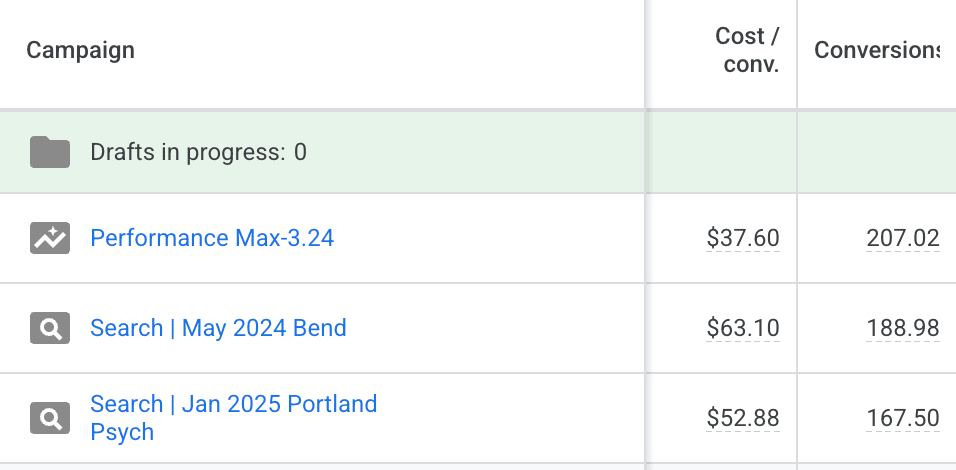
Task: Click the $52.88 cost per conversion value
Action: (742, 418)
